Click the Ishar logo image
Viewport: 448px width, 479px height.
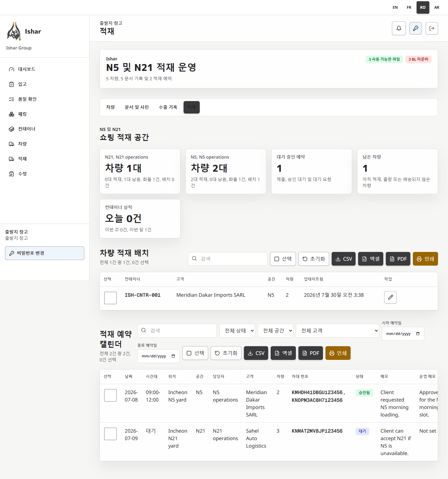[x=14, y=31]
